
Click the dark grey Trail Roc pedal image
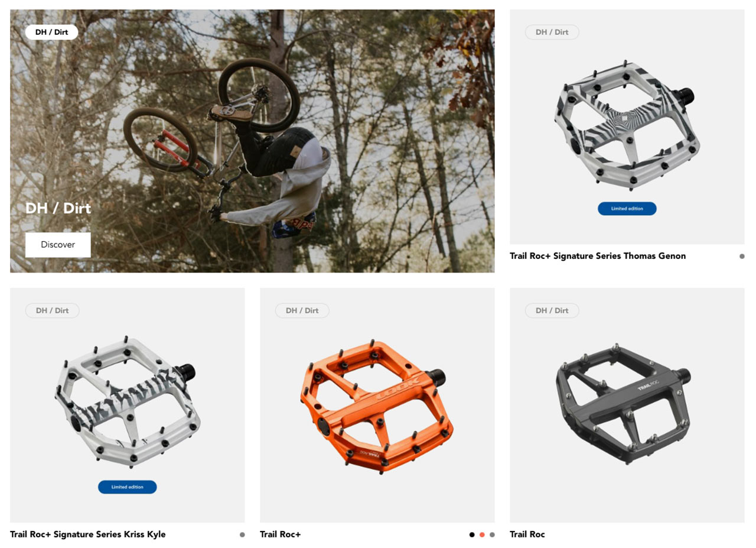coord(624,403)
